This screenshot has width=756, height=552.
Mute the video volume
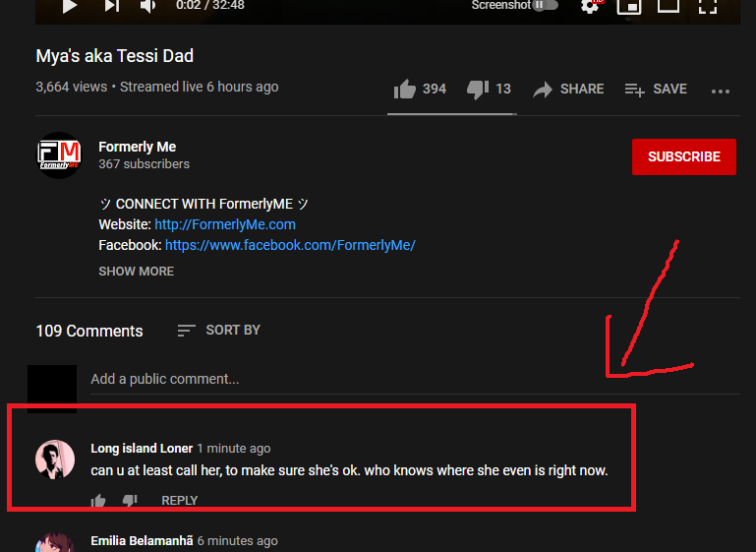[x=148, y=6]
